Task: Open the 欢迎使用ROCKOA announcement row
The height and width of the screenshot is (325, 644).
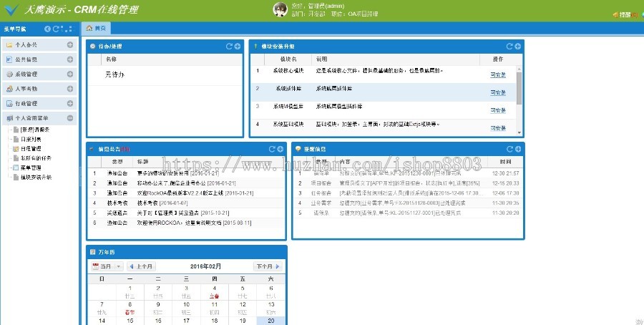Action: click(x=186, y=223)
